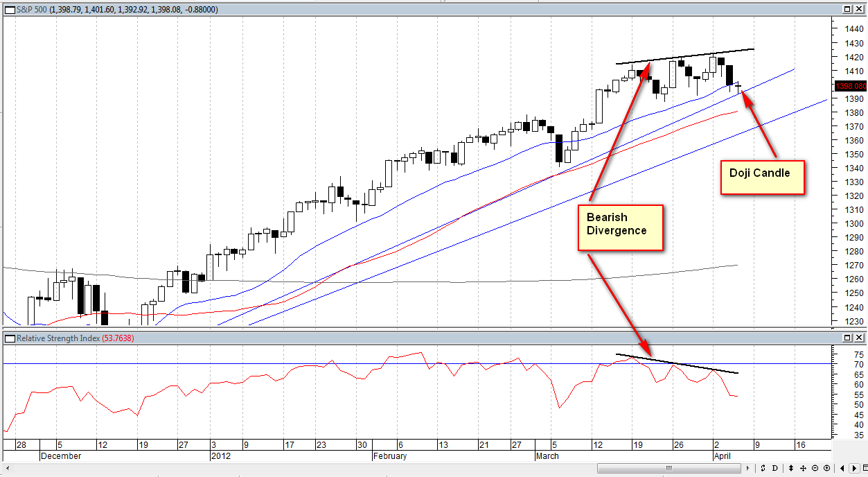This screenshot has height=477, width=868.
Task: Click the Relative Strength Index title label
Action: coord(58,338)
